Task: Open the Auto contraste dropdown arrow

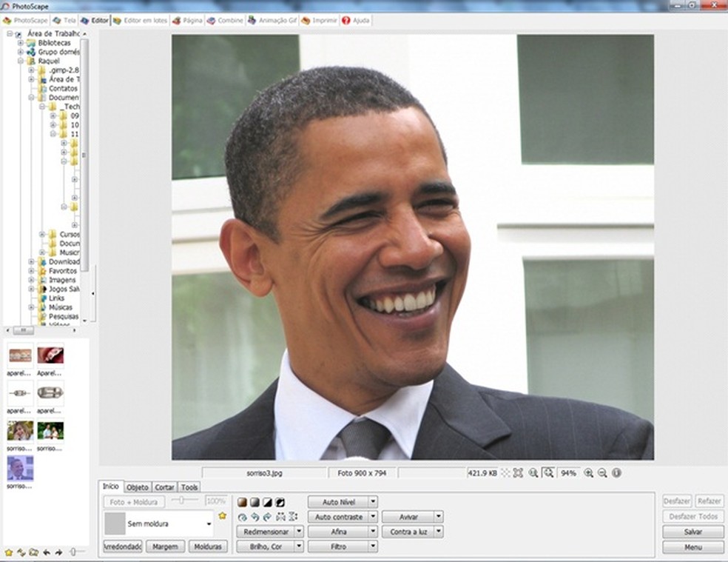Action: (373, 517)
